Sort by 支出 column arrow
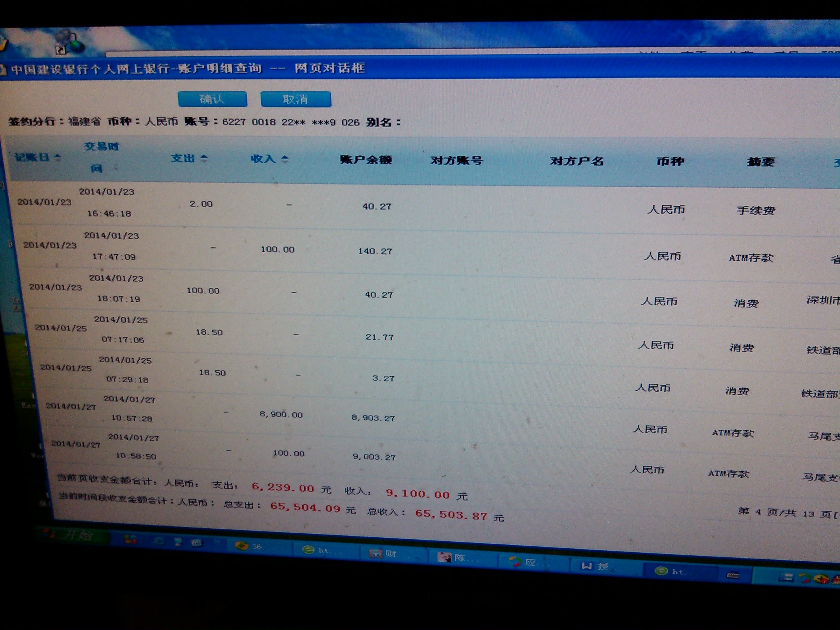This screenshot has height=630, width=840. (204, 158)
